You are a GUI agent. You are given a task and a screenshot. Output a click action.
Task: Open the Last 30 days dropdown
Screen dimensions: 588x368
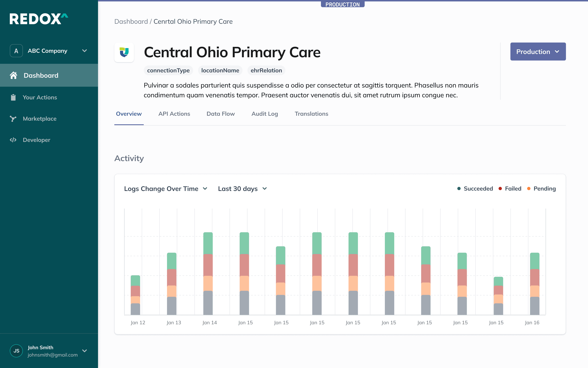[x=243, y=189]
